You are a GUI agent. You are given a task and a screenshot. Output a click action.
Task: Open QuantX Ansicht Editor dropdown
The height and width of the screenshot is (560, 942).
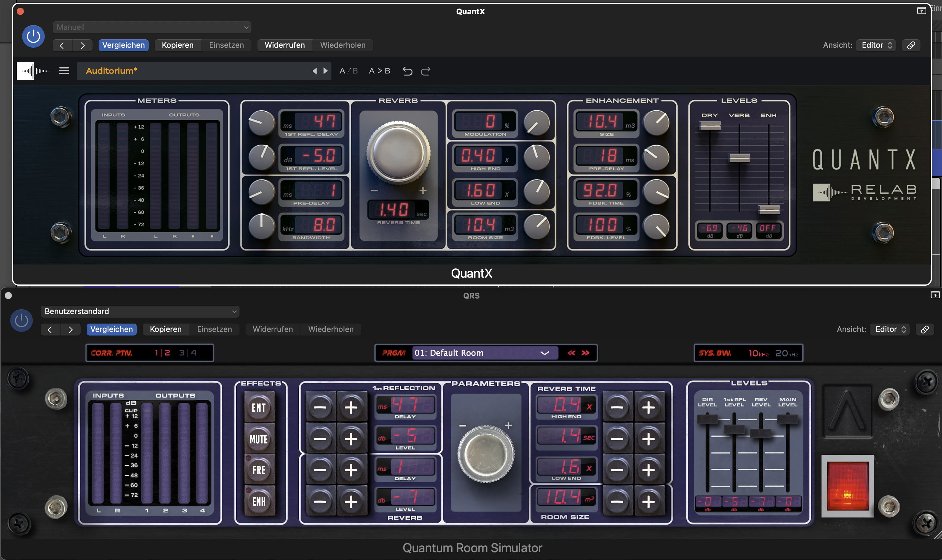876,45
